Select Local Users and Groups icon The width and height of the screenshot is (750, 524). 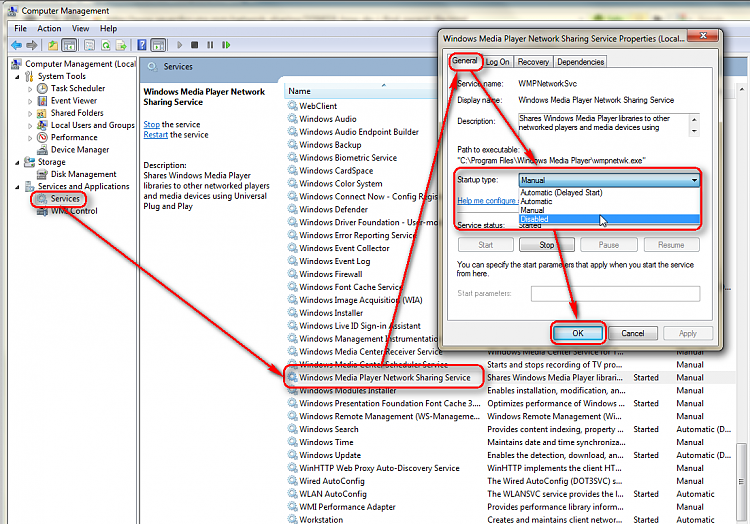pos(43,125)
